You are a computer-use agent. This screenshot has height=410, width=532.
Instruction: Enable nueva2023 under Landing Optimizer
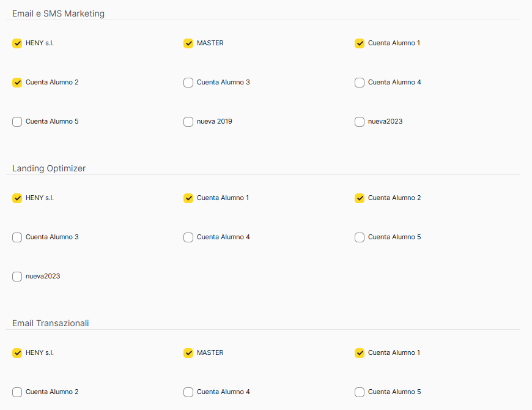pyautogui.click(x=17, y=277)
